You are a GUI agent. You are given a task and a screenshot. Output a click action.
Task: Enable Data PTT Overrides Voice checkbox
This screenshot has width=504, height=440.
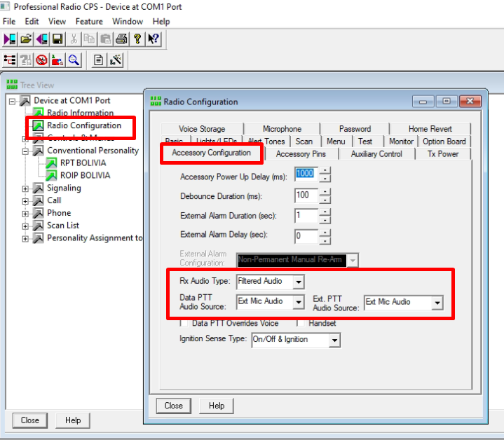pos(184,324)
